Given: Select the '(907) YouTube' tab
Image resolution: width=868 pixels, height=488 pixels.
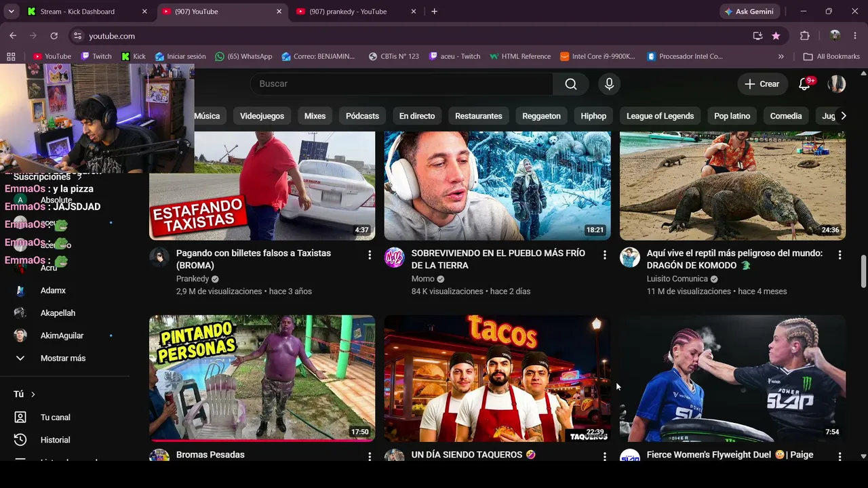Looking at the screenshot, I should pyautogui.click(x=222, y=12).
